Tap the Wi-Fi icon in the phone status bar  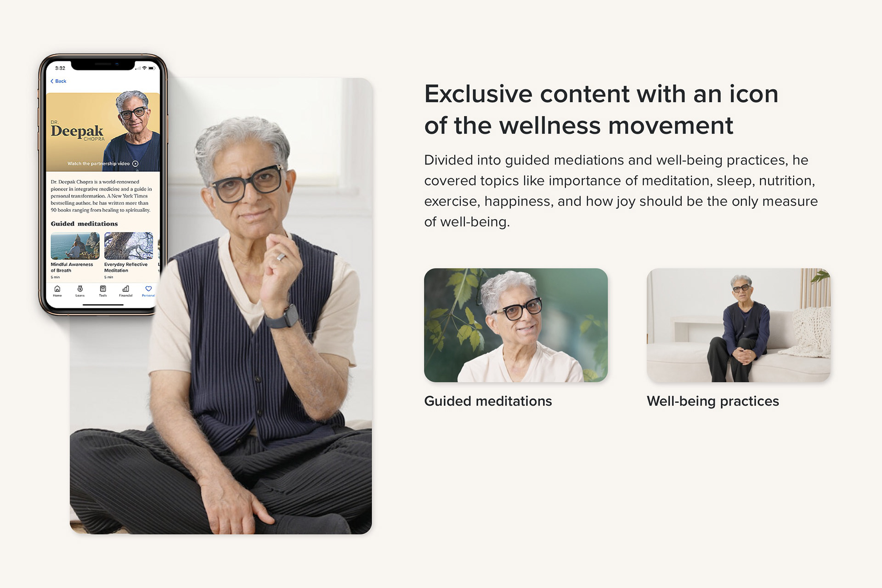pyautogui.click(x=144, y=68)
